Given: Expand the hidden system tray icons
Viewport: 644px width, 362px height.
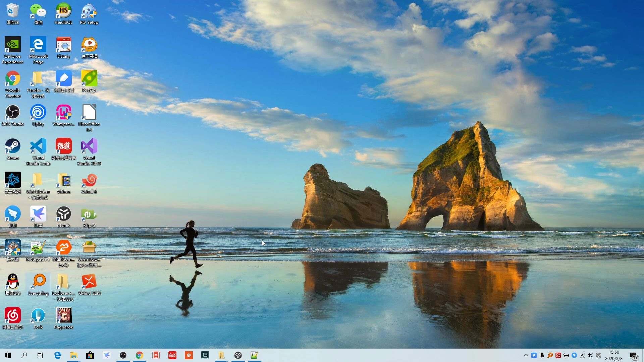Looking at the screenshot, I should (526, 355).
